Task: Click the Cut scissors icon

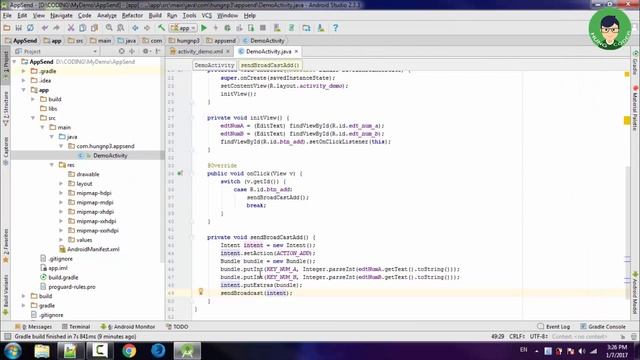Action: 71,28
